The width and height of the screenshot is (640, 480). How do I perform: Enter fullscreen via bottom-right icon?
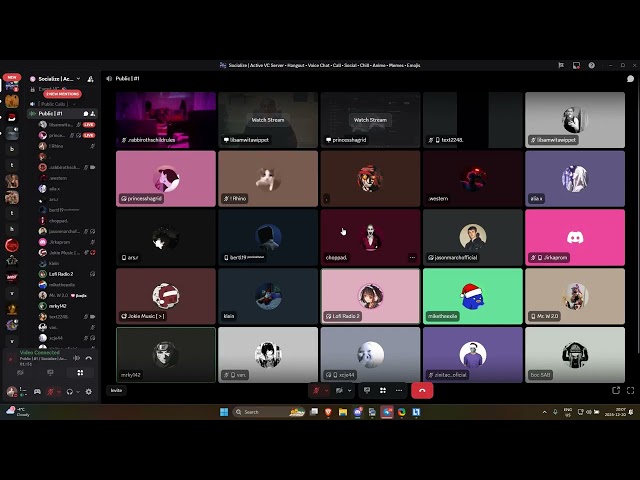[x=630, y=390]
